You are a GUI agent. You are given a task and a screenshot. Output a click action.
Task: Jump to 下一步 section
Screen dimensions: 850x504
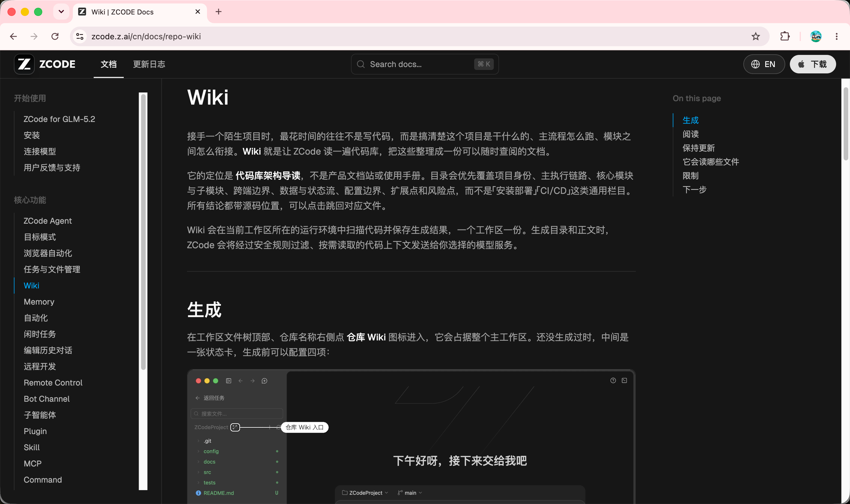coord(695,190)
